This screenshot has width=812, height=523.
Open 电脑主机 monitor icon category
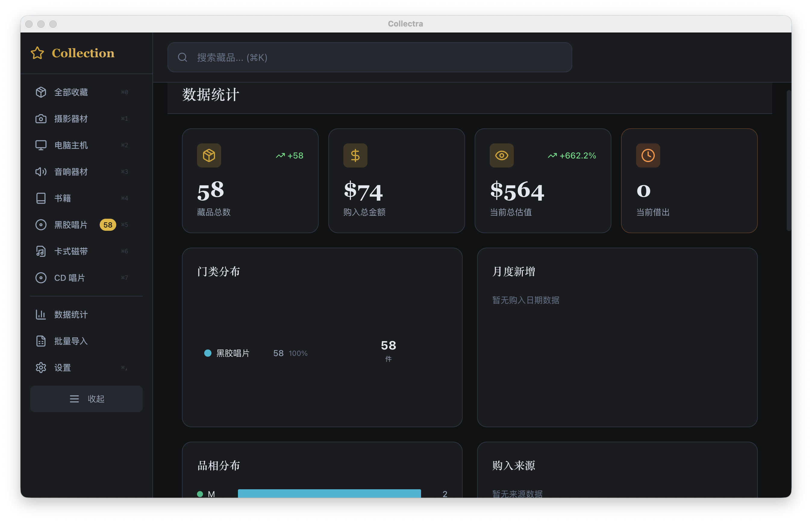click(x=41, y=145)
